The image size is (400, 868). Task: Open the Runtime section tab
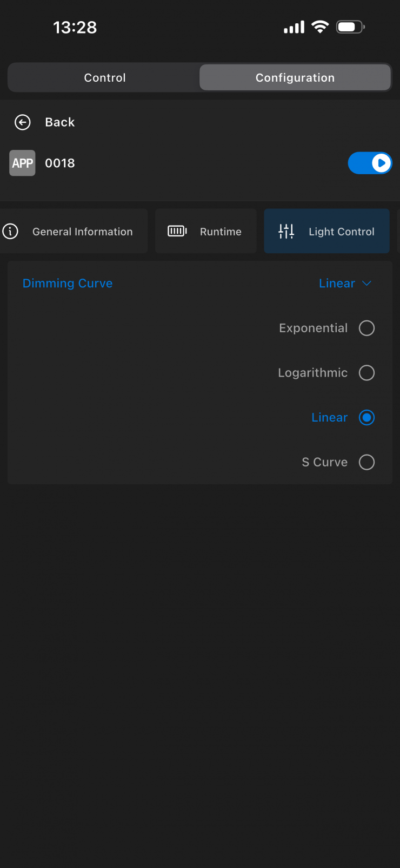[206, 231]
